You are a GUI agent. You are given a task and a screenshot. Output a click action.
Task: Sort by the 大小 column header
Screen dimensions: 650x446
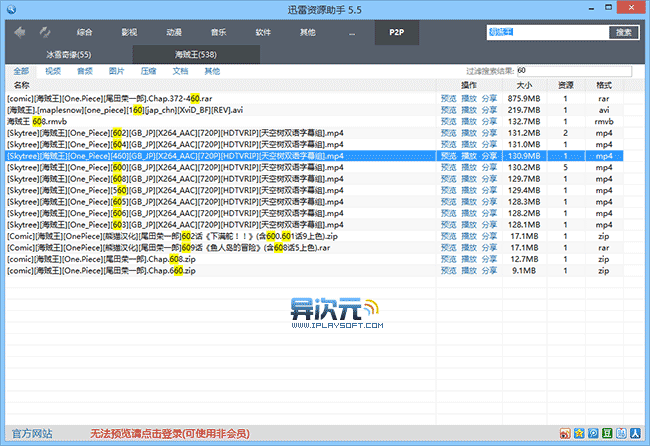(524, 85)
